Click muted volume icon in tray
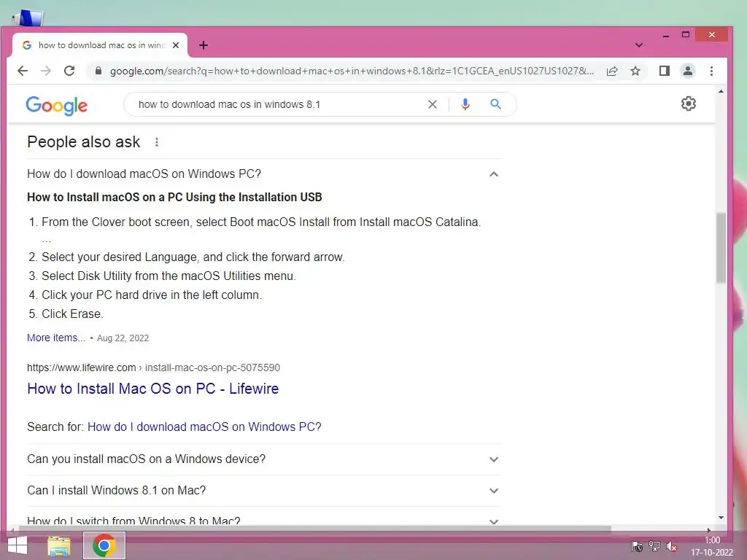Viewport: 747px width, 560px height. click(x=672, y=546)
